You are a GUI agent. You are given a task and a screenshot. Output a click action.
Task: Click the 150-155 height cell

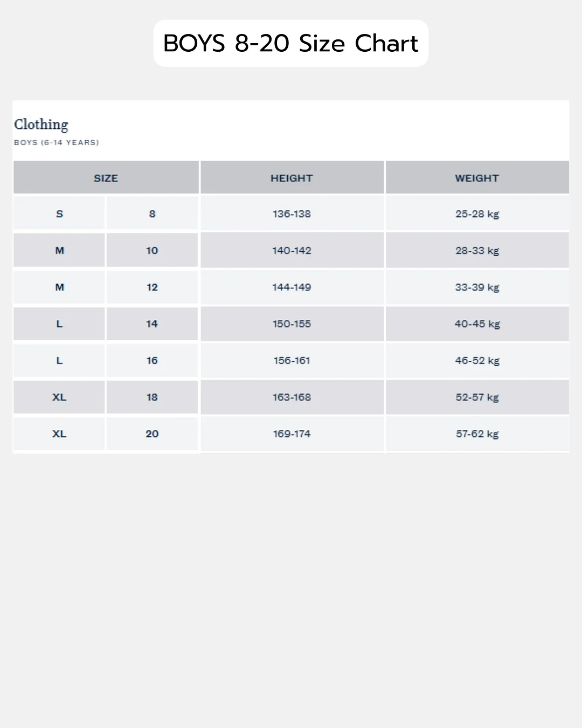[x=292, y=324]
